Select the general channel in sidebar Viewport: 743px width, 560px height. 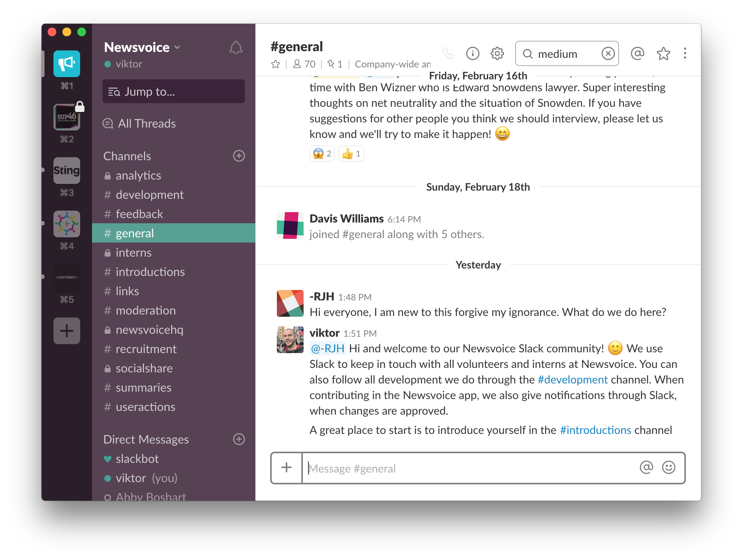click(174, 233)
